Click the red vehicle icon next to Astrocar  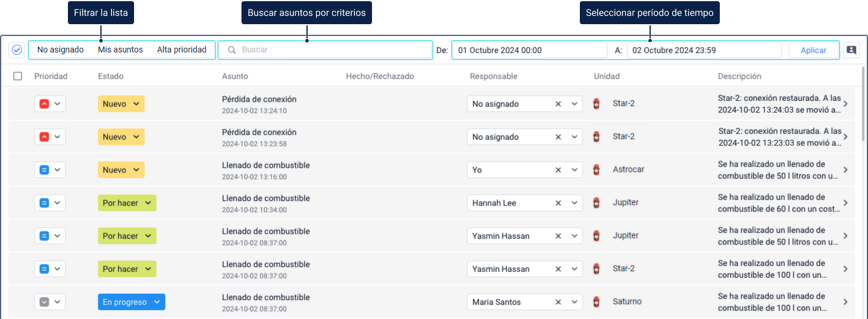596,170
